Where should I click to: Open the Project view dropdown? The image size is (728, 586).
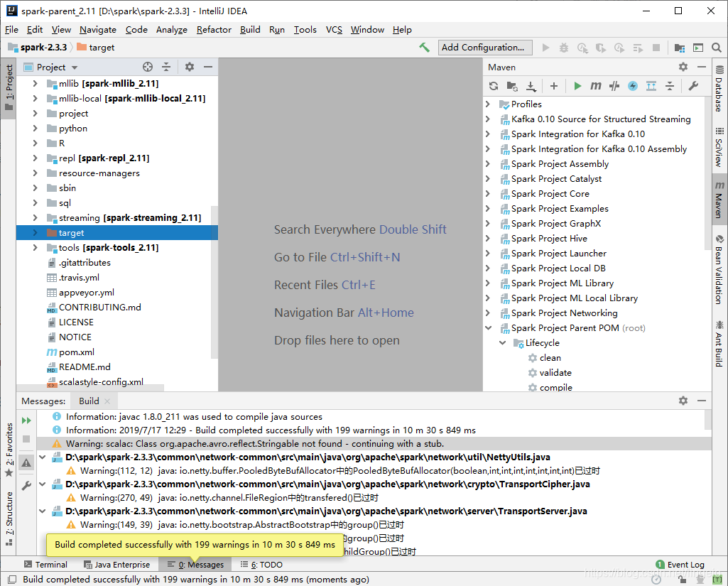pyautogui.click(x=75, y=67)
